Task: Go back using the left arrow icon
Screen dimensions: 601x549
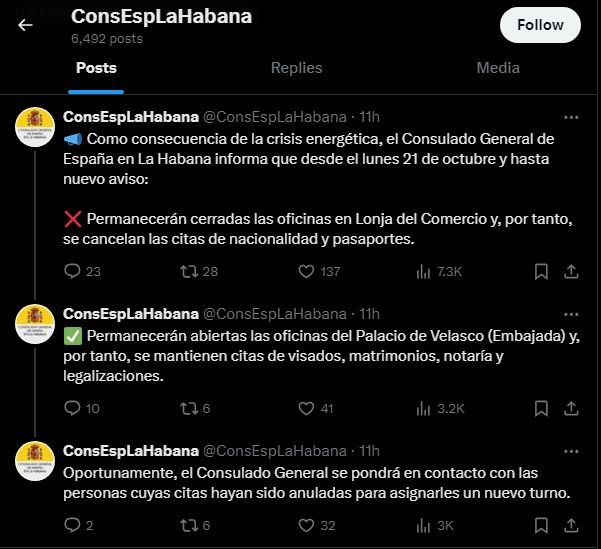Action: coord(25,25)
